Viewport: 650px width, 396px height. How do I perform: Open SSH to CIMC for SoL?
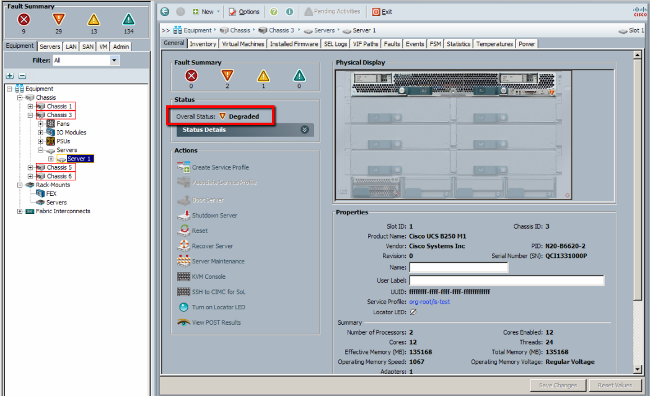(x=211, y=292)
